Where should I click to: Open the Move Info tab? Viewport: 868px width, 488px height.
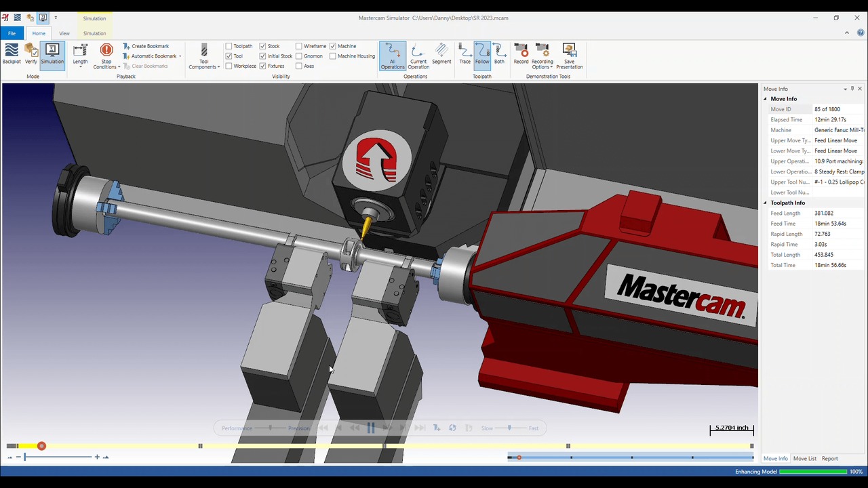[x=776, y=459]
